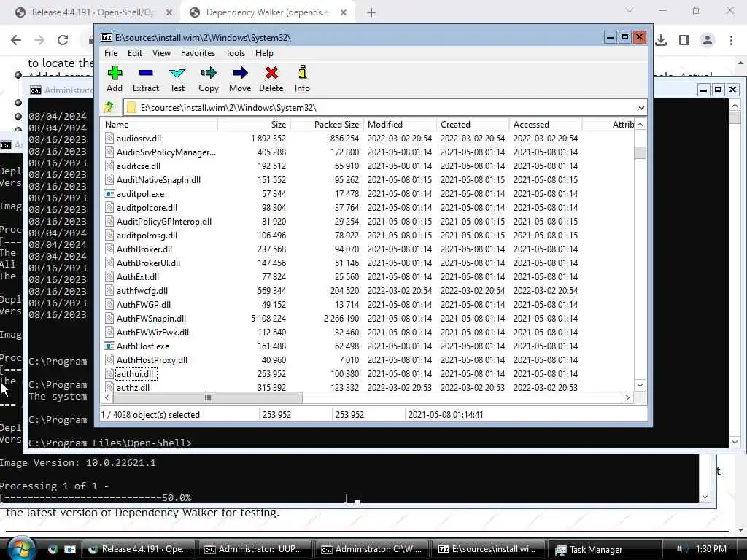Image resolution: width=747 pixels, height=560 pixels.
Task: Click the horizontal scrollbar right arrow
Action: pyautogui.click(x=627, y=397)
